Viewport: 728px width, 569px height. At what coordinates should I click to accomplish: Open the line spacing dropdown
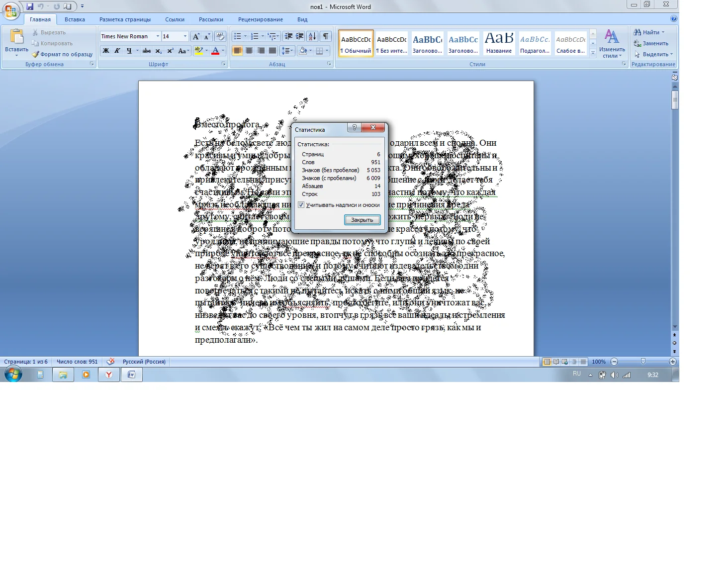pos(287,51)
